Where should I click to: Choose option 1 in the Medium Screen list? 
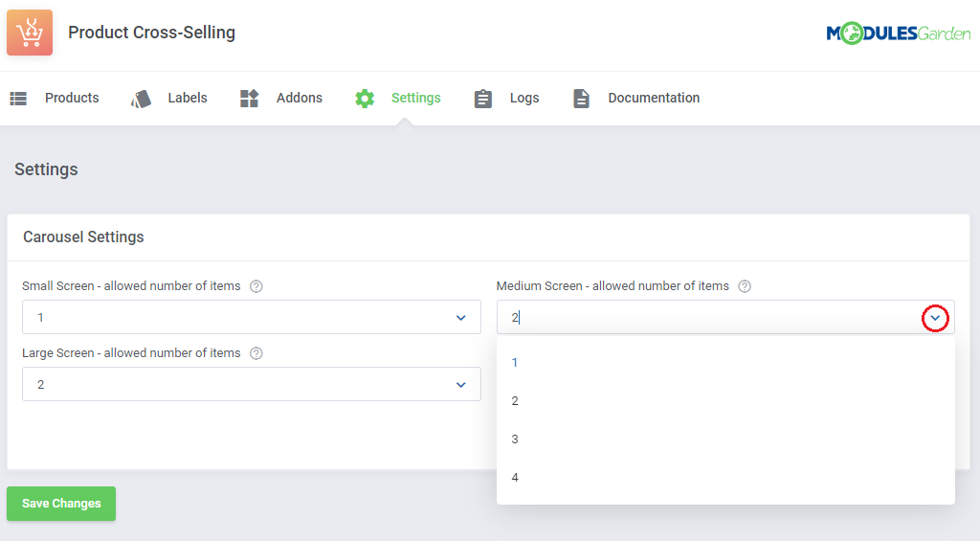pyautogui.click(x=725, y=363)
